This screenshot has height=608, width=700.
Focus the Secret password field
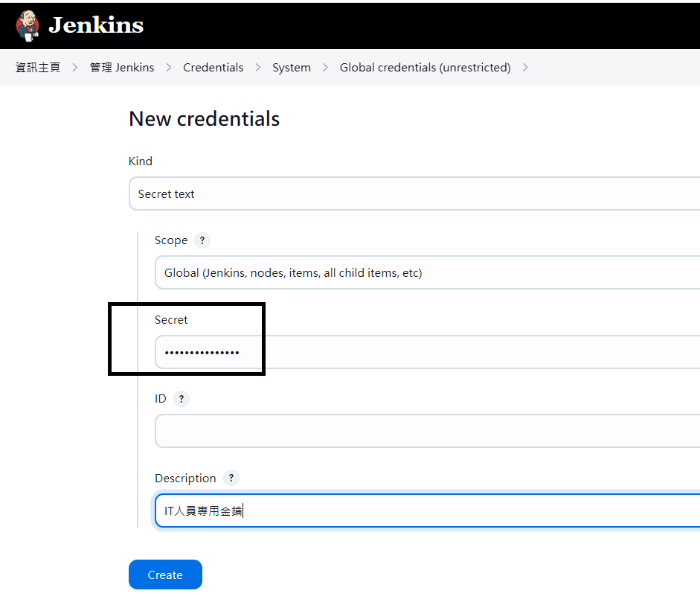tap(427, 352)
